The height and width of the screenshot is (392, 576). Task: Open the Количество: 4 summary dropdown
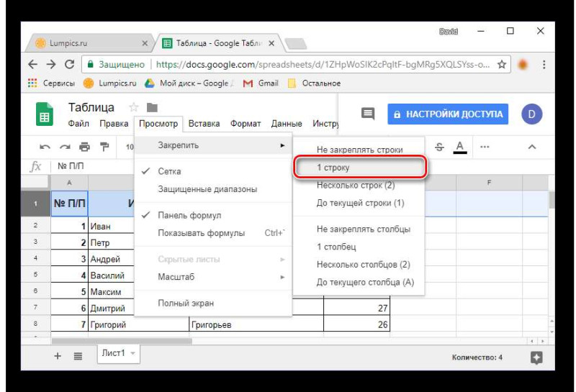click(477, 357)
